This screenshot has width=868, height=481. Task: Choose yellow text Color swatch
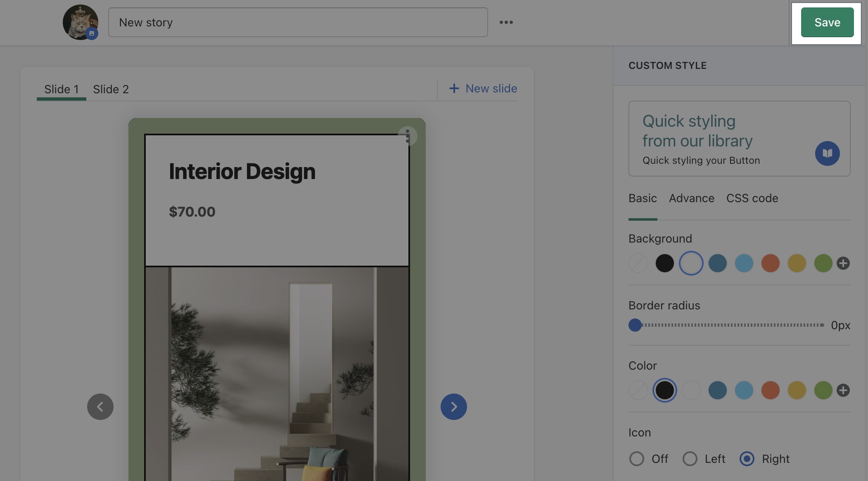797,390
